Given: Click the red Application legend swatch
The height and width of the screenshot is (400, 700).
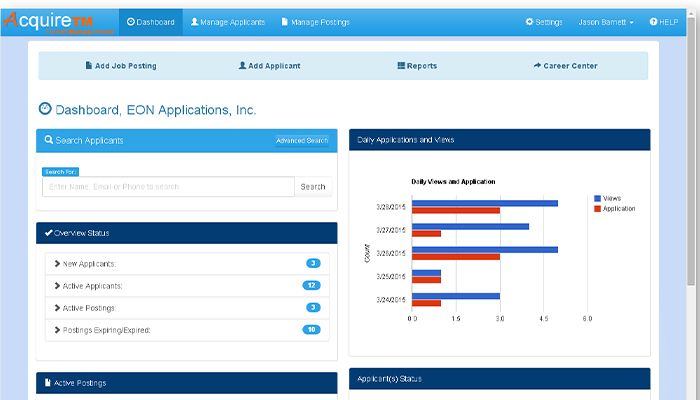Looking at the screenshot, I should tap(598, 208).
